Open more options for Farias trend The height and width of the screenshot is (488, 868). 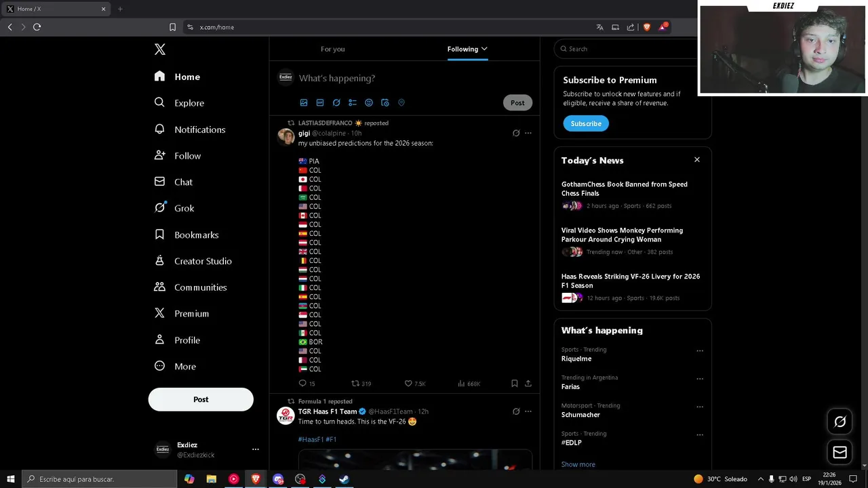(700, 379)
